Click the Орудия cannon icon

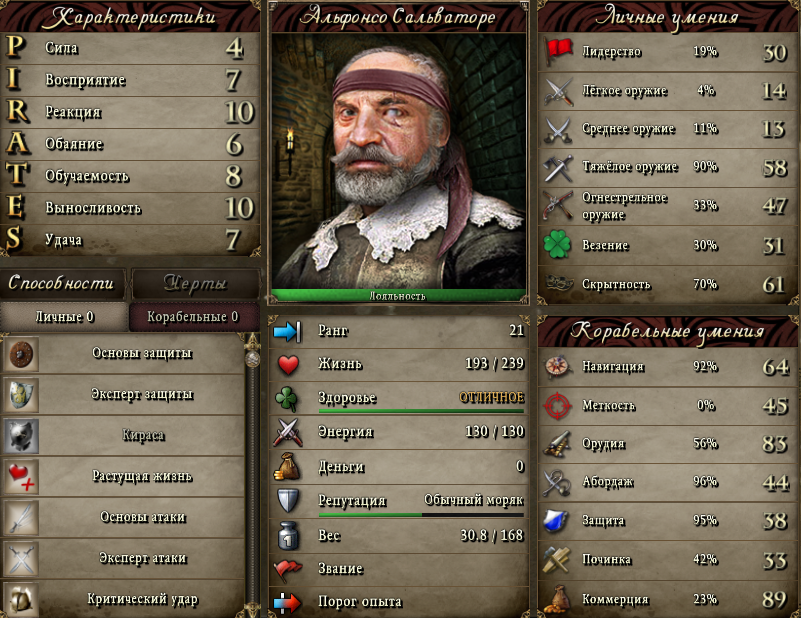click(557, 444)
